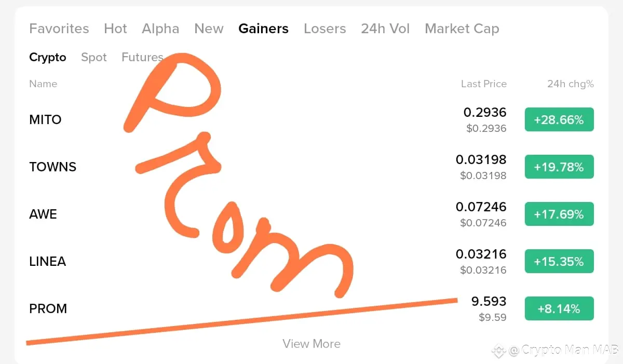Open the New listings tab

pyautogui.click(x=209, y=29)
